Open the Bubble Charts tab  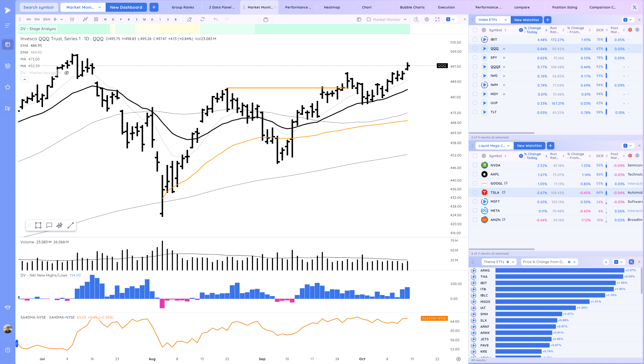412,7
